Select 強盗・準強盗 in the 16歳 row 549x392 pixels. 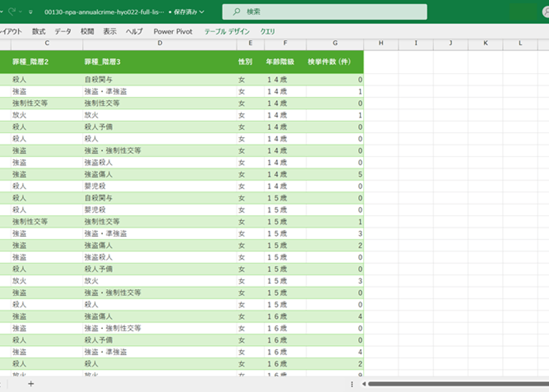pyautogui.click(x=160, y=352)
